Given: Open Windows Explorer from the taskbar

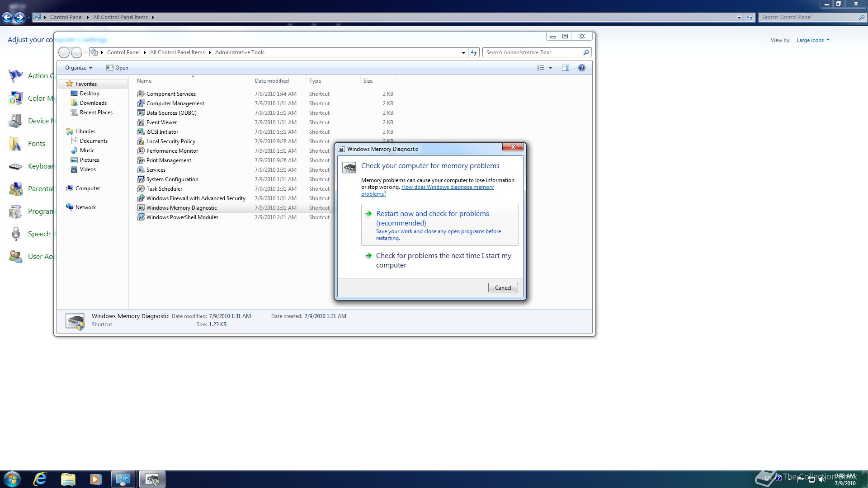Looking at the screenshot, I should click(68, 479).
